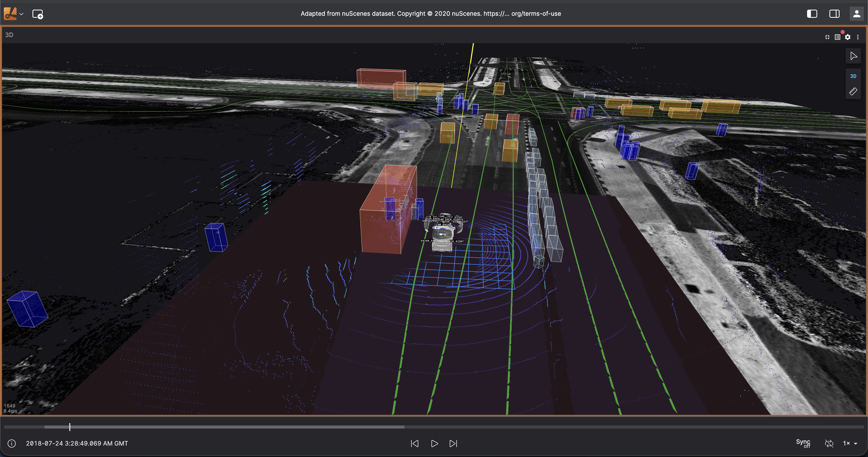The width and height of the screenshot is (868, 457).
Task: Seek backward one frame
Action: (414, 444)
